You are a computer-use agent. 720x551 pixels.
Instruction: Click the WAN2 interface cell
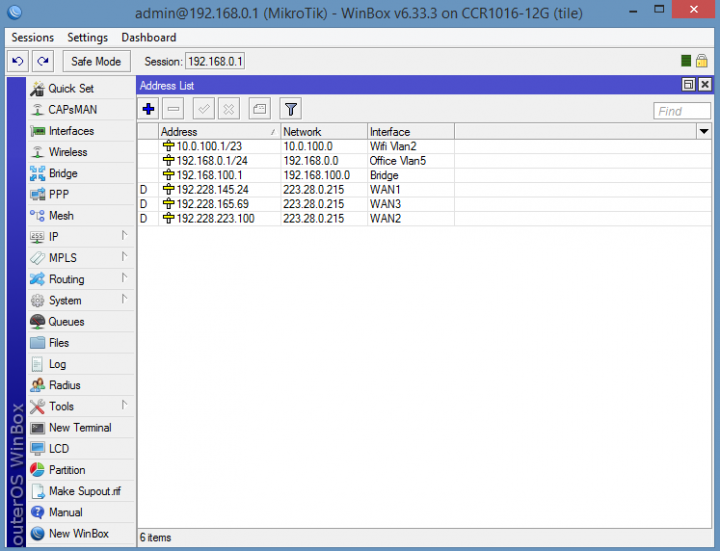[x=411, y=219]
